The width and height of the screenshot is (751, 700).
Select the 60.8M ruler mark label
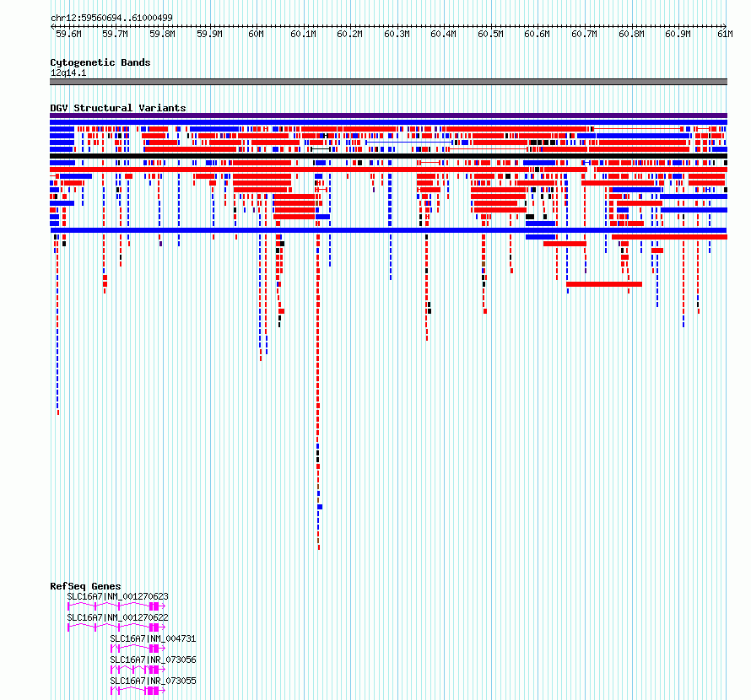[x=631, y=34]
